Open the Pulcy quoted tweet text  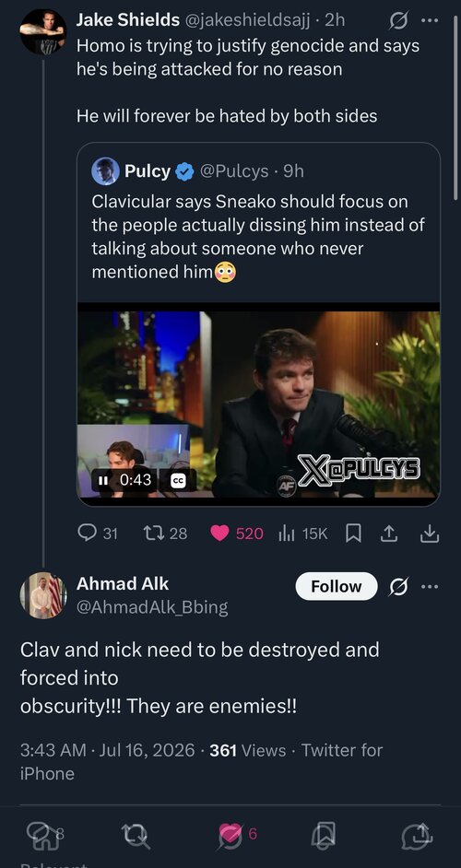(257, 237)
